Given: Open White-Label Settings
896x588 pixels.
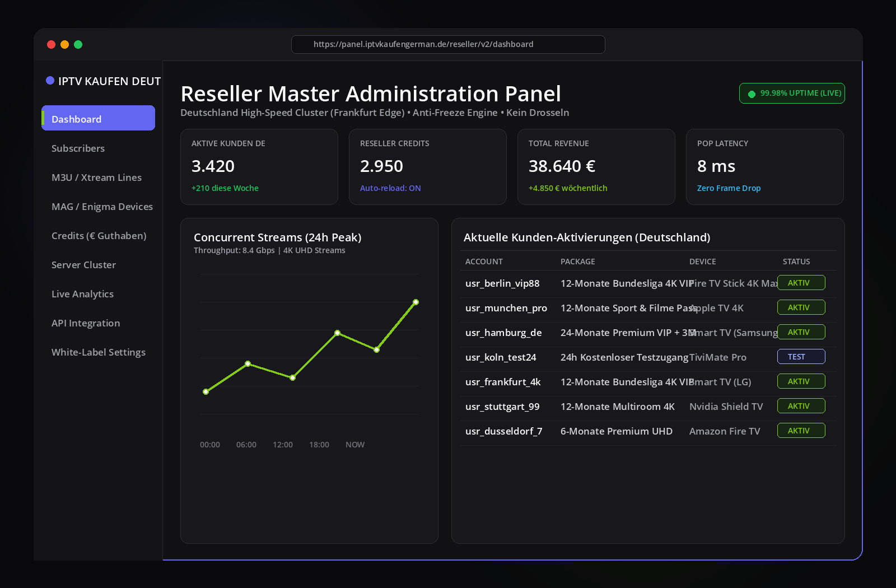Looking at the screenshot, I should 99,352.
